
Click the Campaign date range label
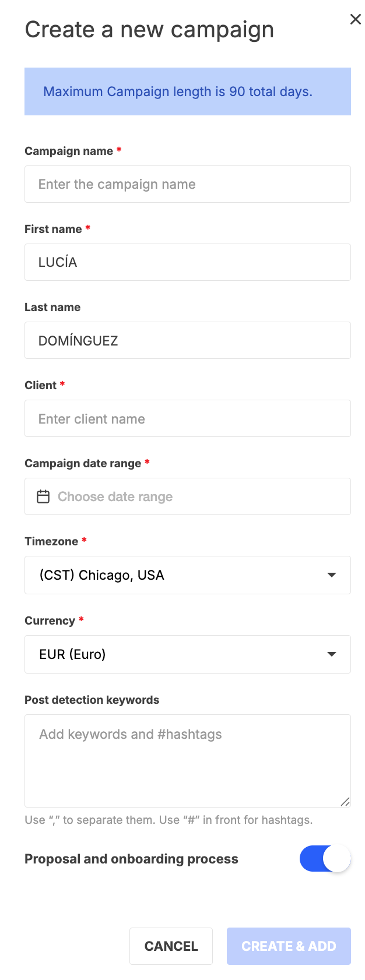[x=83, y=463]
